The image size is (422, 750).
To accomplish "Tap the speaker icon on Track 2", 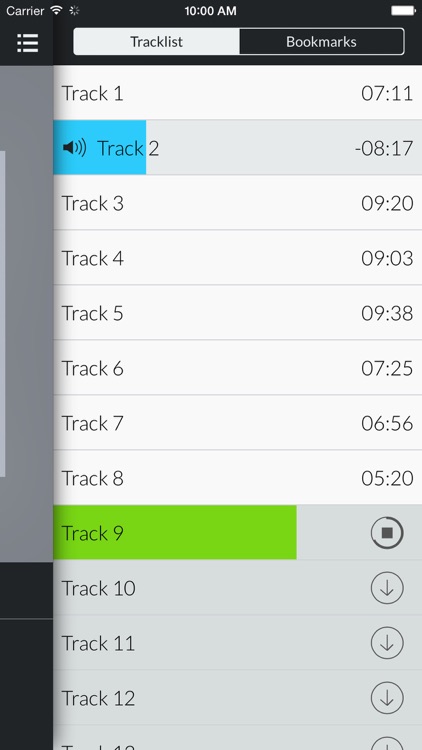I will click(x=75, y=148).
